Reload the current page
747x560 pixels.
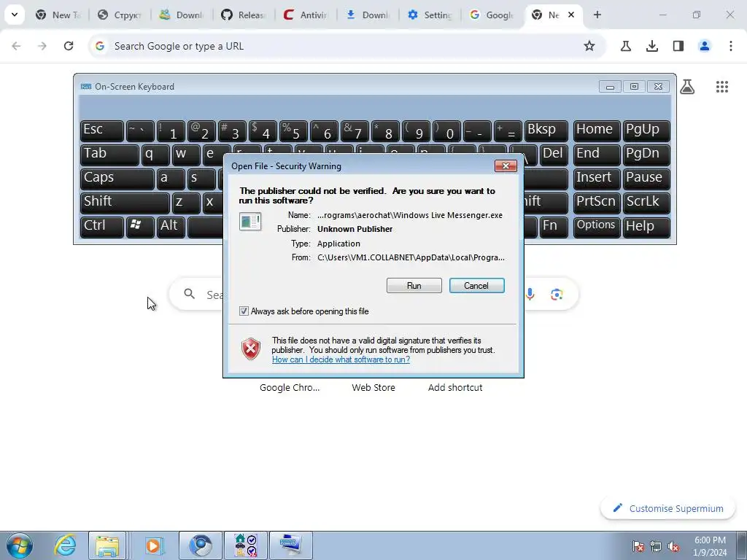(69, 46)
